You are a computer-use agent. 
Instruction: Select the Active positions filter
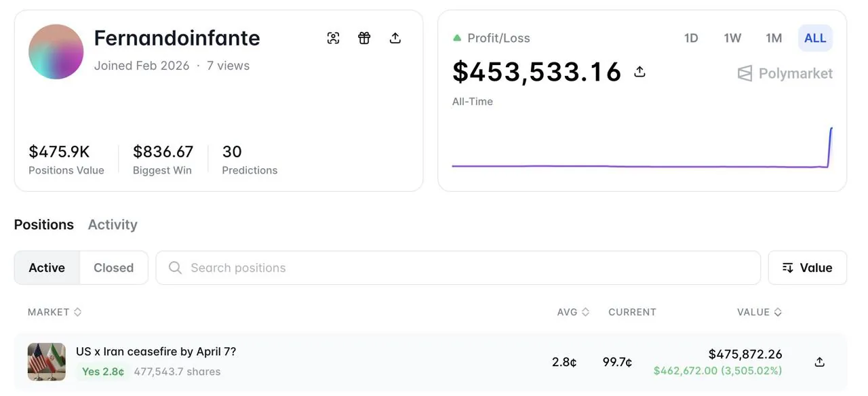[46, 267]
